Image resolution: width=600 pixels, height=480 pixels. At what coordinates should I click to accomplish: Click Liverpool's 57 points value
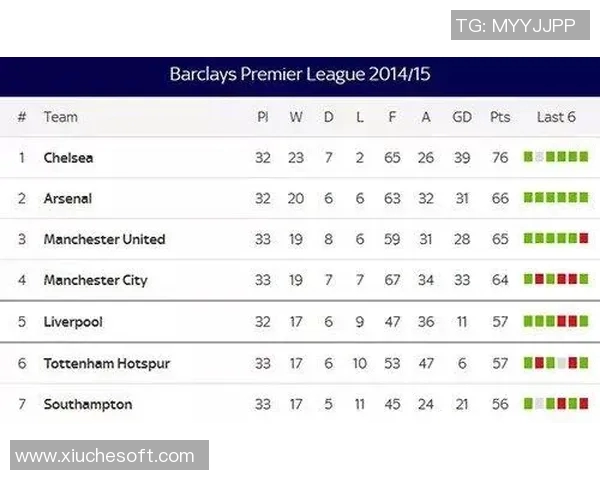[500, 322]
